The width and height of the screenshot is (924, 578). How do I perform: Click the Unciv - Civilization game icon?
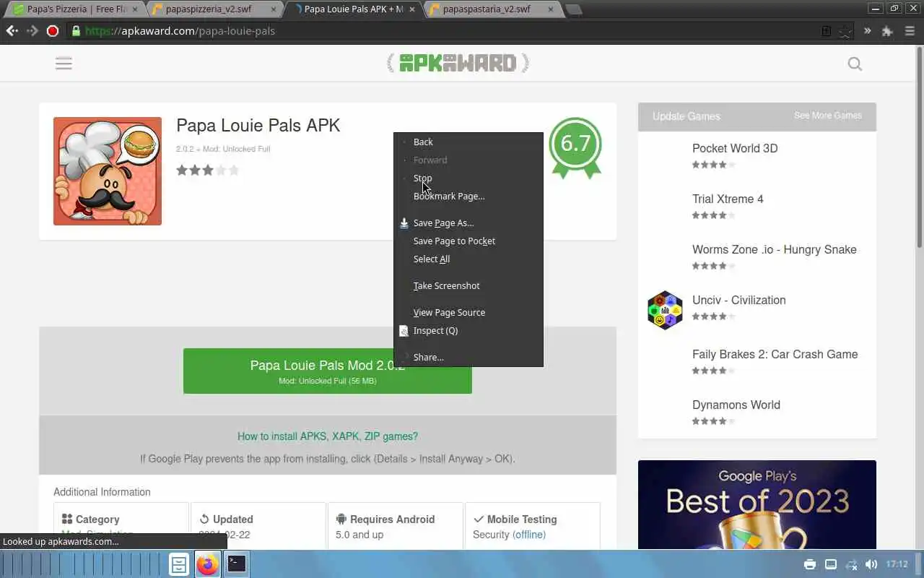[x=665, y=310]
